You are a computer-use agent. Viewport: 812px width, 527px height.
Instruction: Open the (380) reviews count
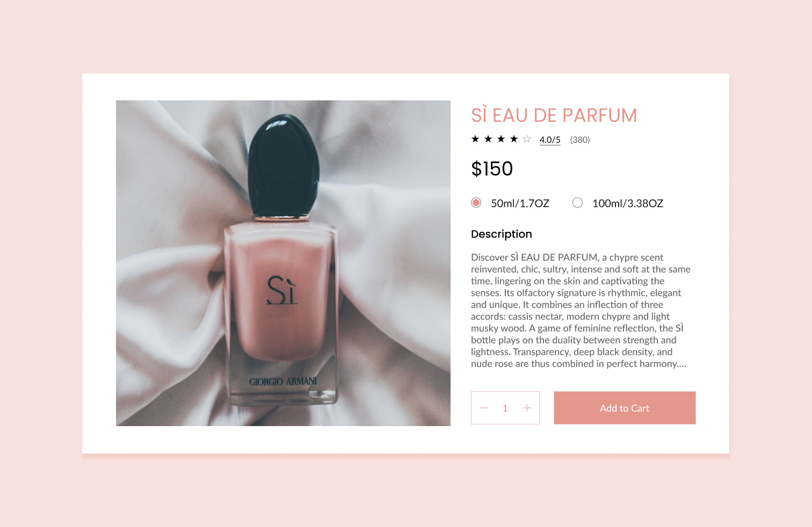(x=580, y=140)
